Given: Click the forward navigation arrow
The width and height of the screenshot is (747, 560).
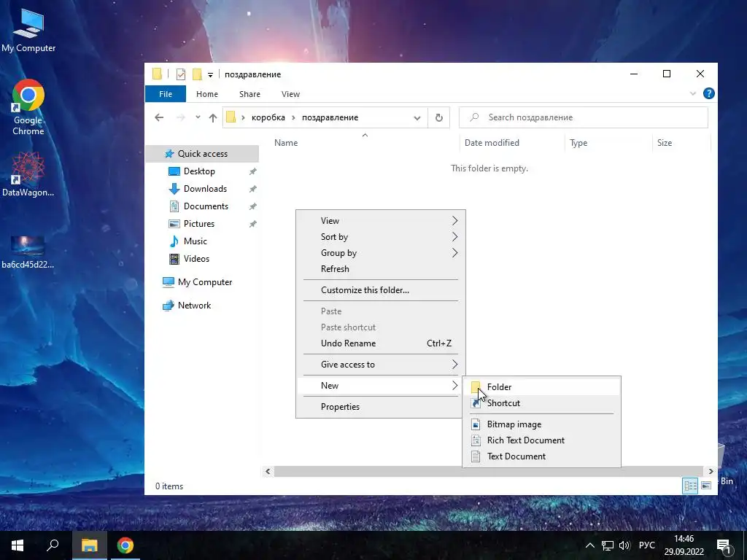Looking at the screenshot, I should tap(181, 117).
